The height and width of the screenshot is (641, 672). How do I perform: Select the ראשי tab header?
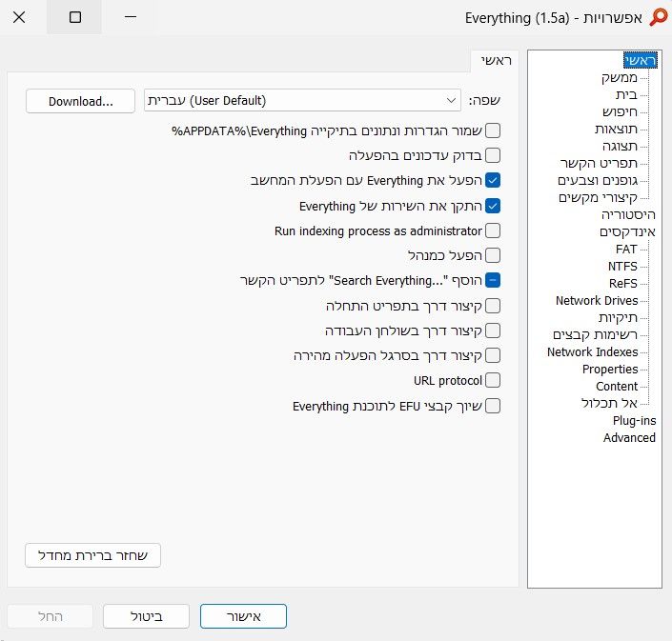(x=496, y=60)
